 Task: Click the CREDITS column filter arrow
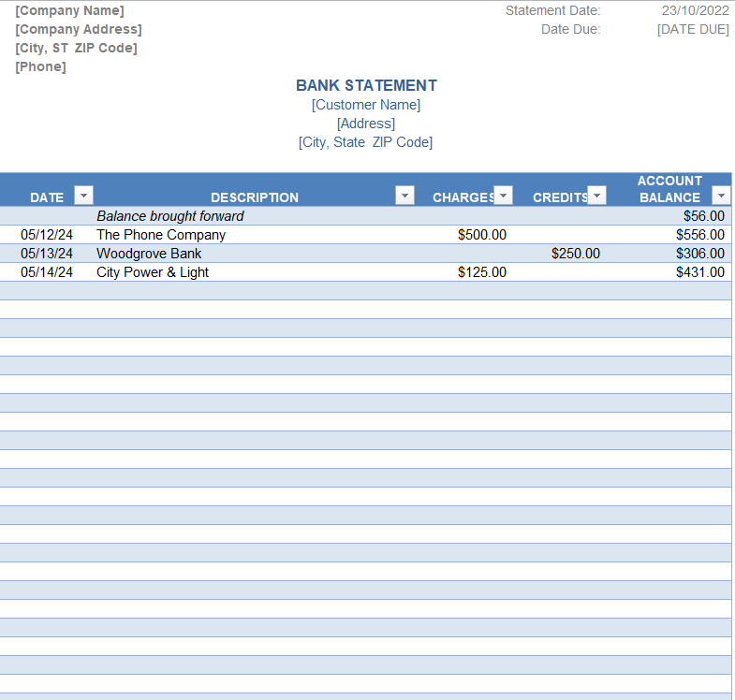click(x=597, y=196)
